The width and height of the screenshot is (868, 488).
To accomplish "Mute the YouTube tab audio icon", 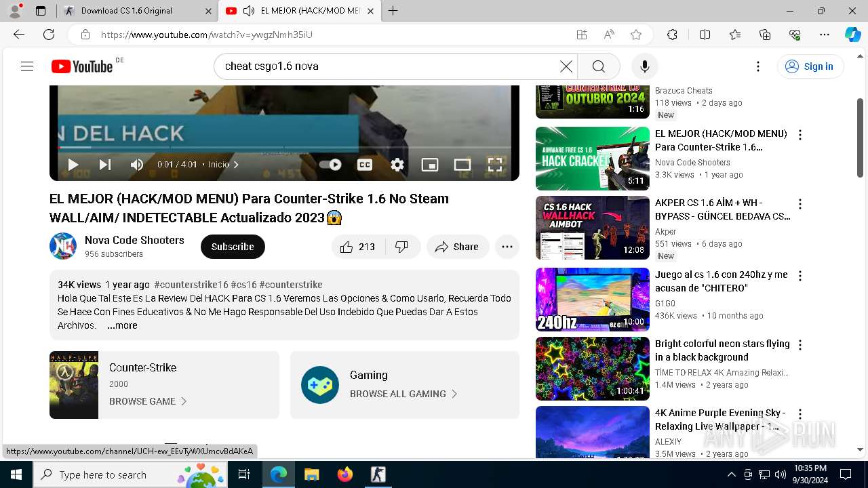I will tap(249, 11).
